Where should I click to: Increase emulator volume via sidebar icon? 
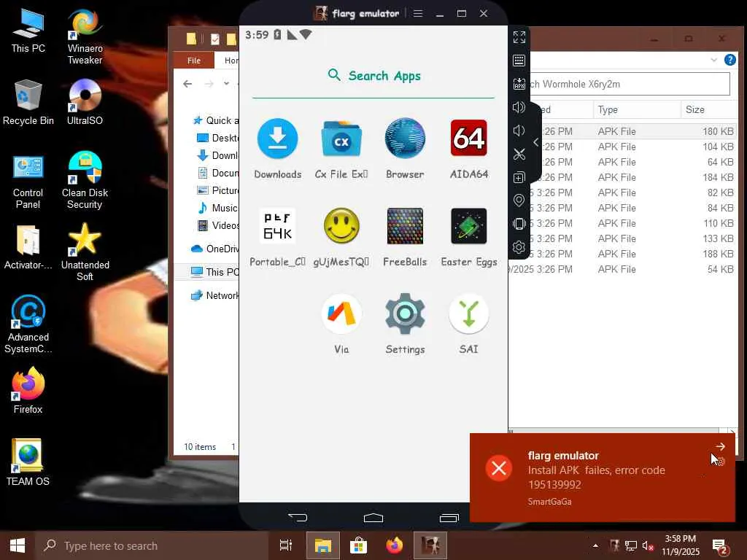coord(519,107)
